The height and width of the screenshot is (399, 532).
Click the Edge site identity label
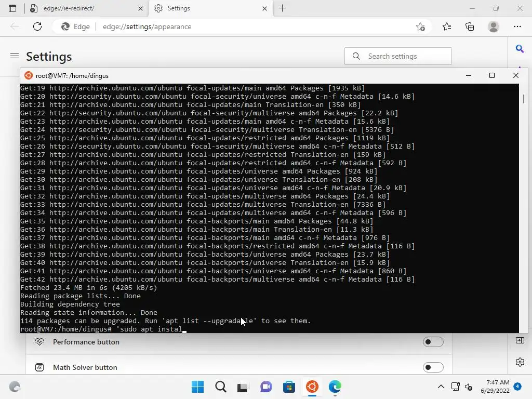pyautogui.click(x=76, y=26)
